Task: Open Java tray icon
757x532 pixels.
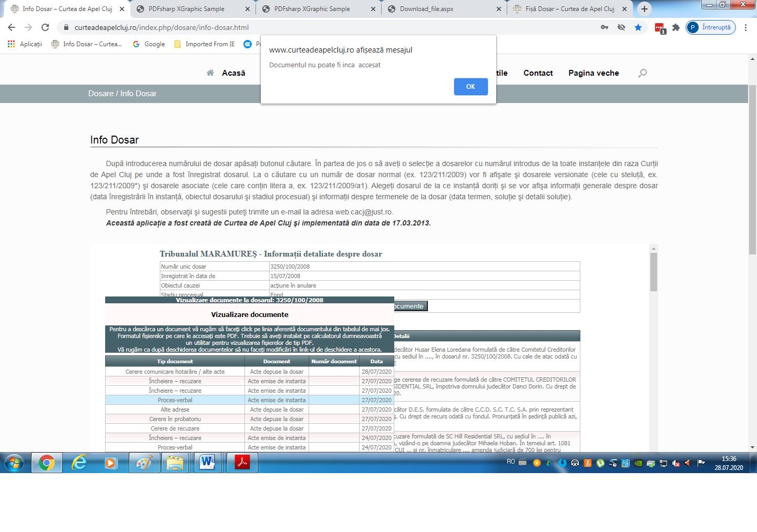Action: pos(588,463)
